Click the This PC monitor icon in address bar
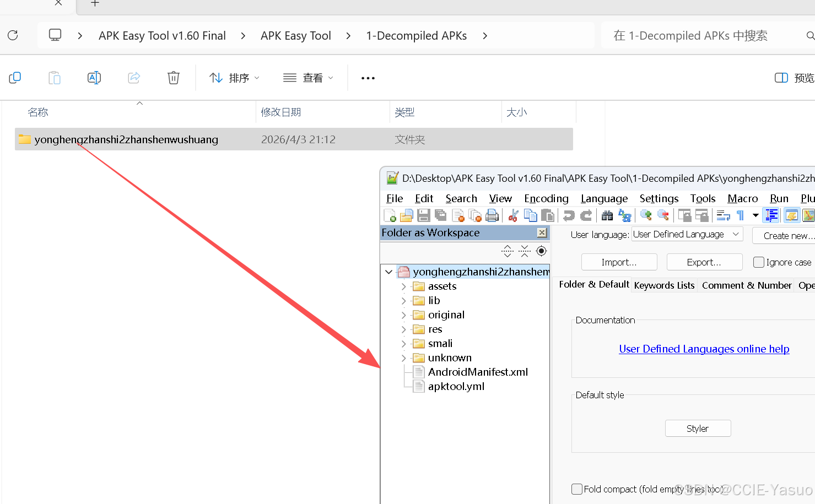Viewport: 815px width, 504px height. [x=55, y=35]
